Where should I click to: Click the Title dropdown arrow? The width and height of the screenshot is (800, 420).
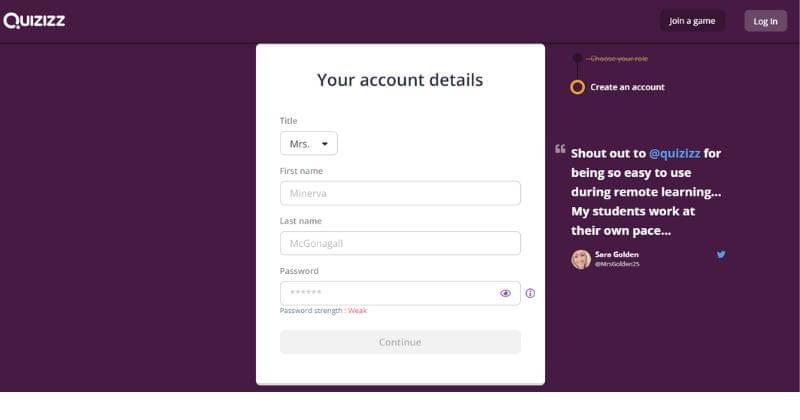tap(325, 144)
